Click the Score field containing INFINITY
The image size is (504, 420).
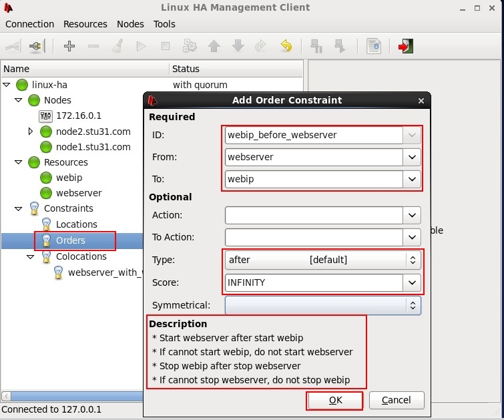point(314,282)
